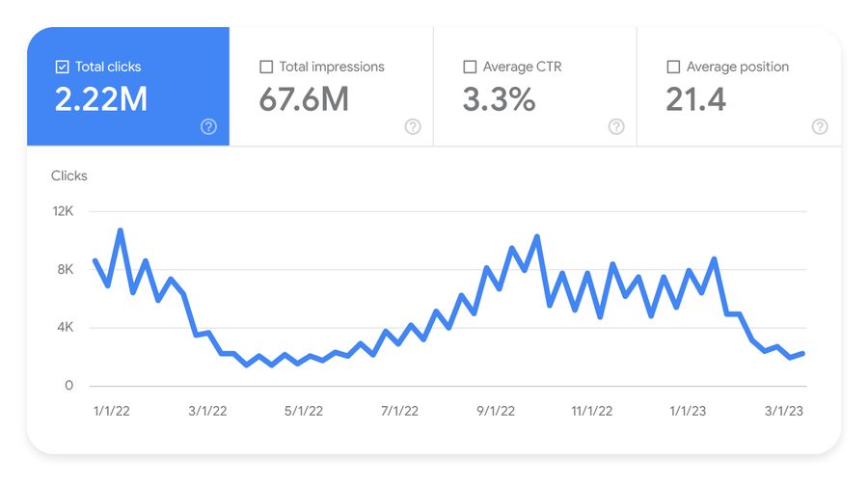The height and width of the screenshot is (488, 868).
Task: Click the 3/1/23 date label
Action: pos(784,411)
